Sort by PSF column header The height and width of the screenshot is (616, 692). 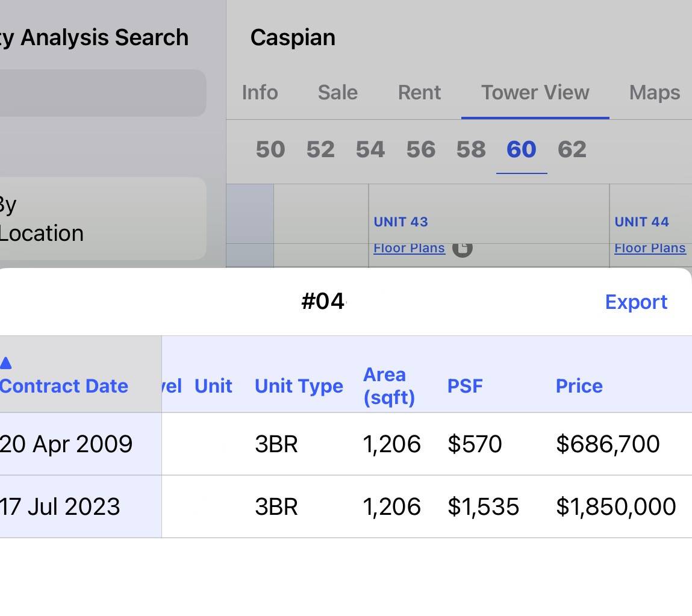point(465,386)
